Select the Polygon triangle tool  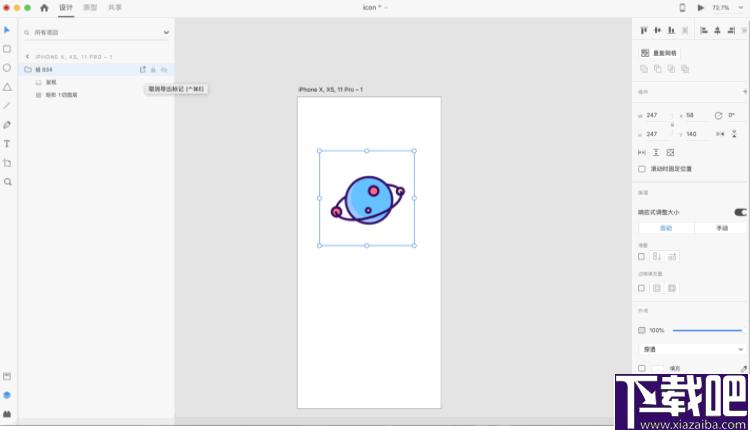click(7, 87)
